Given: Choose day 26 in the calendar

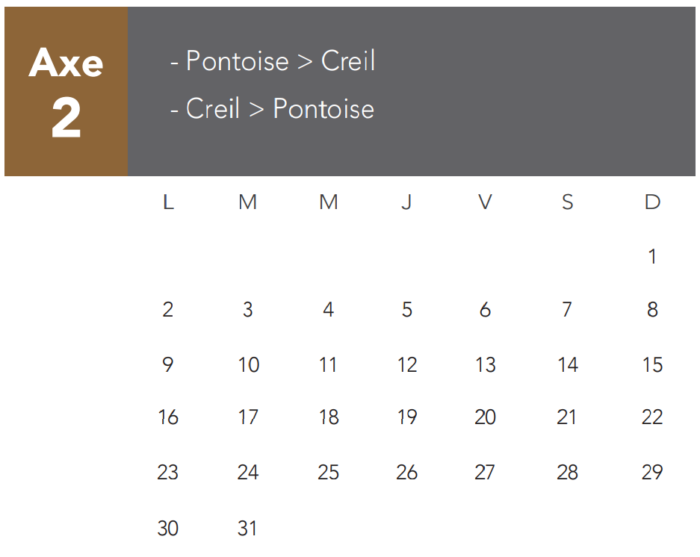Looking at the screenshot, I should tap(406, 472).
